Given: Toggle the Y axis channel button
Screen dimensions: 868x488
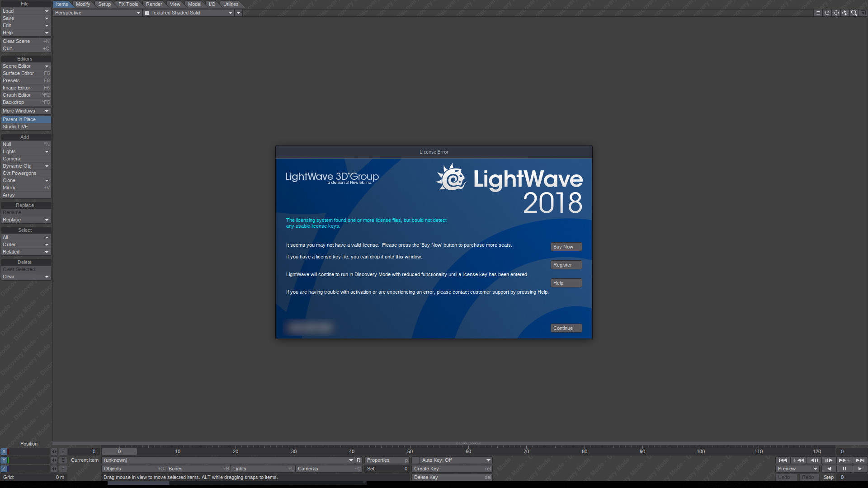Looking at the screenshot, I should click(x=4, y=460).
